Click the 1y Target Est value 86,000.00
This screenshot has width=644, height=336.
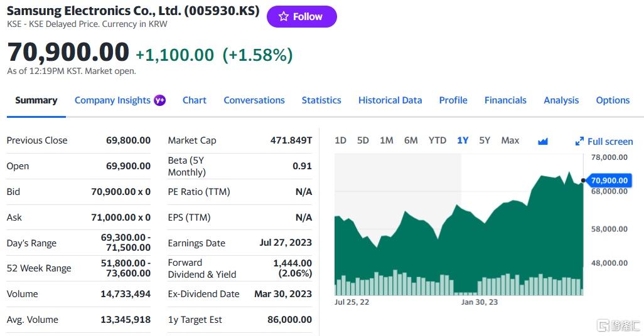[x=289, y=320]
